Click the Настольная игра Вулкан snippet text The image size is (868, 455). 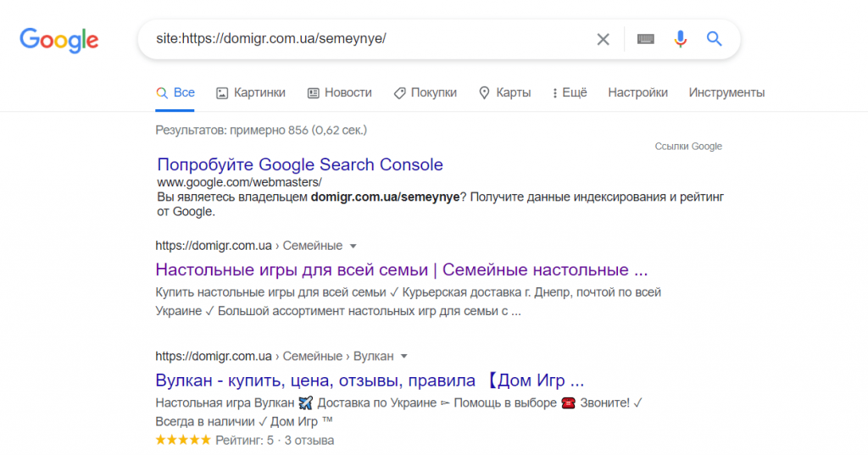point(398,413)
